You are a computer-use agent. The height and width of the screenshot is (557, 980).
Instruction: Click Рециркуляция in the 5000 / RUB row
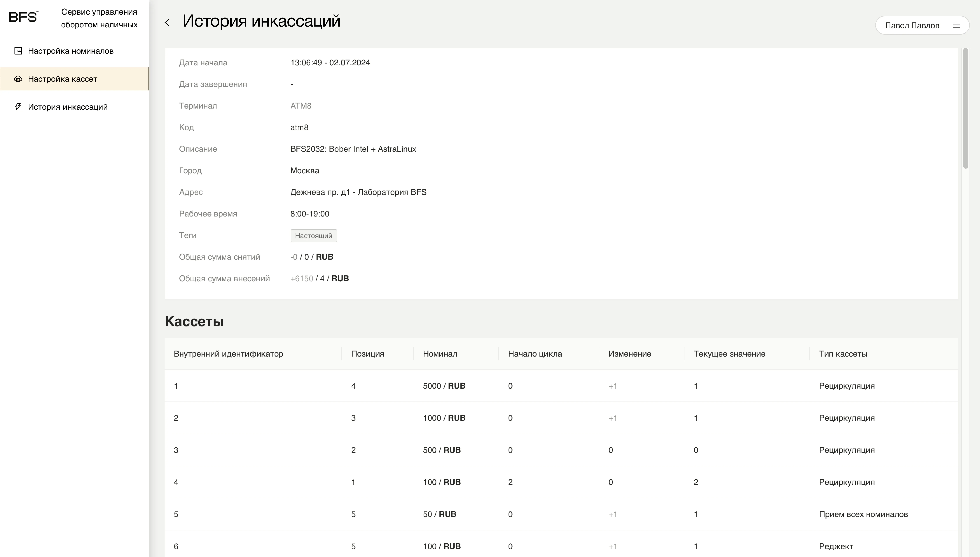[x=847, y=386]
